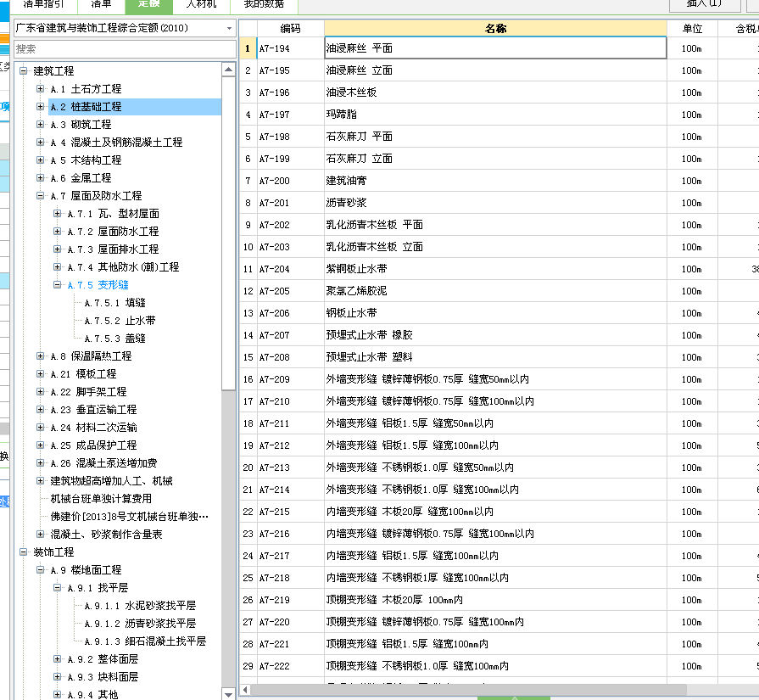Select 顶棚变形缝 不锈钢板1.0厚 row
759x700 pixels.
click(x=495, y=666)
